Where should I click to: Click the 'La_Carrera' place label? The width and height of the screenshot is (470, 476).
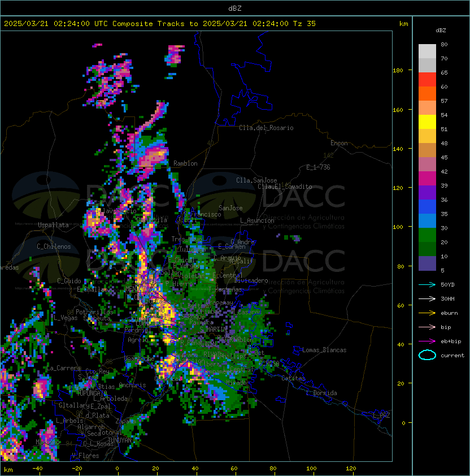[x=63, y=368]
